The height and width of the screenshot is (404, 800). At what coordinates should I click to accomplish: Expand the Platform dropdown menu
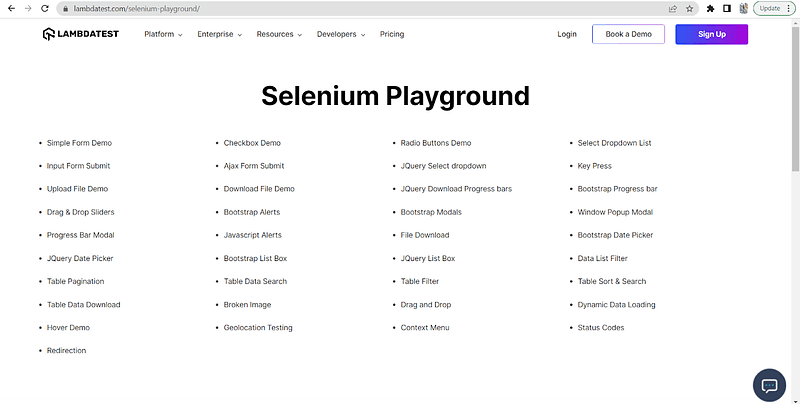pos(163,34)
